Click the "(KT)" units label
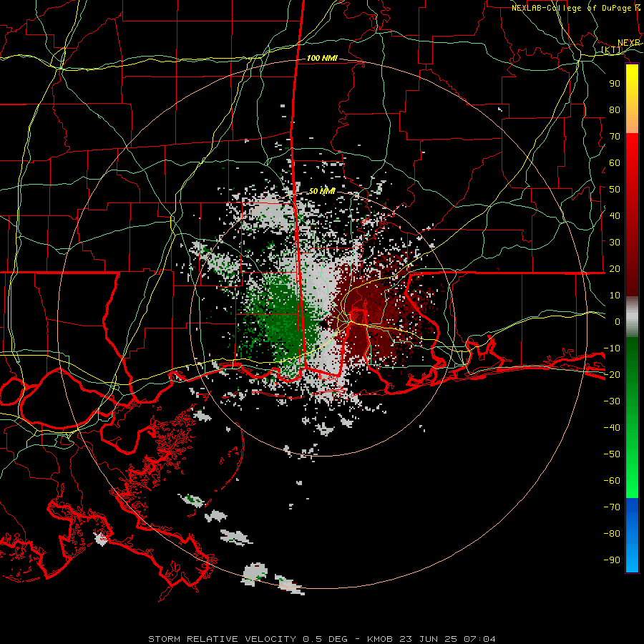This screenshot has width=644, height=644. click(x=612, y=49)
